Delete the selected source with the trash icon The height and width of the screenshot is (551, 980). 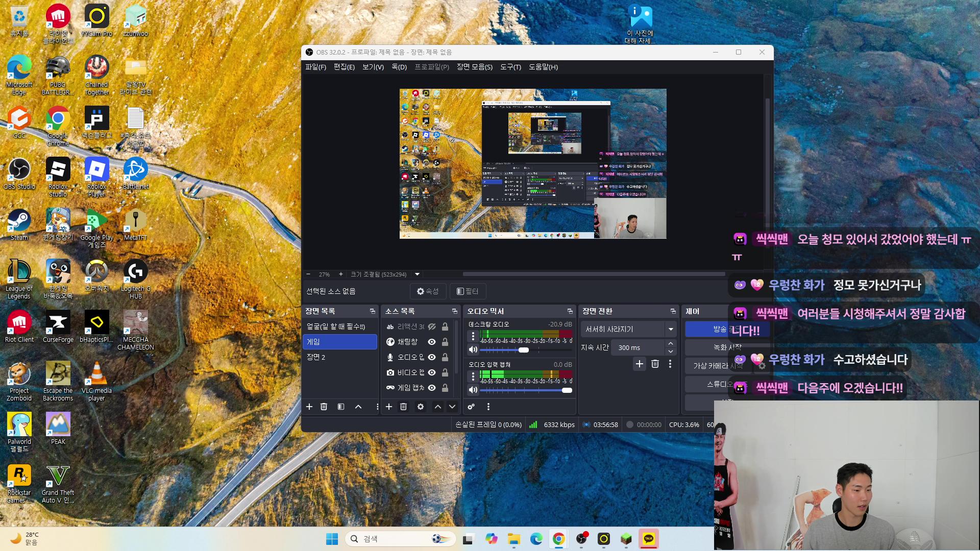[x=403, y=407]
